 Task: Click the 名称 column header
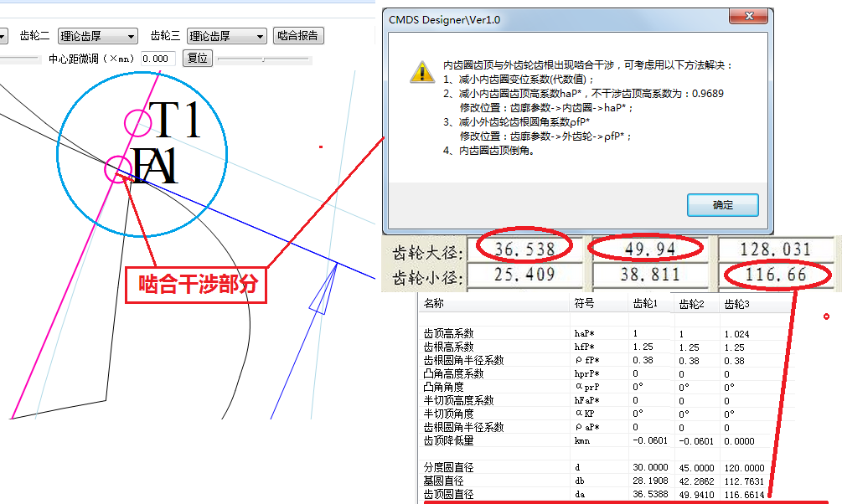click(x=433, y=303)
